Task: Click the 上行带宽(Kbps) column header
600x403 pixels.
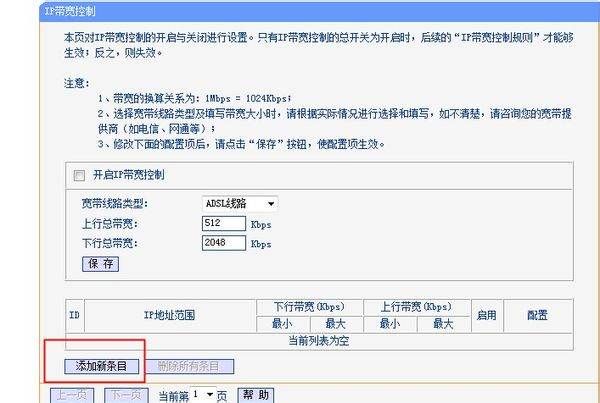Action: tap(416, 307)
